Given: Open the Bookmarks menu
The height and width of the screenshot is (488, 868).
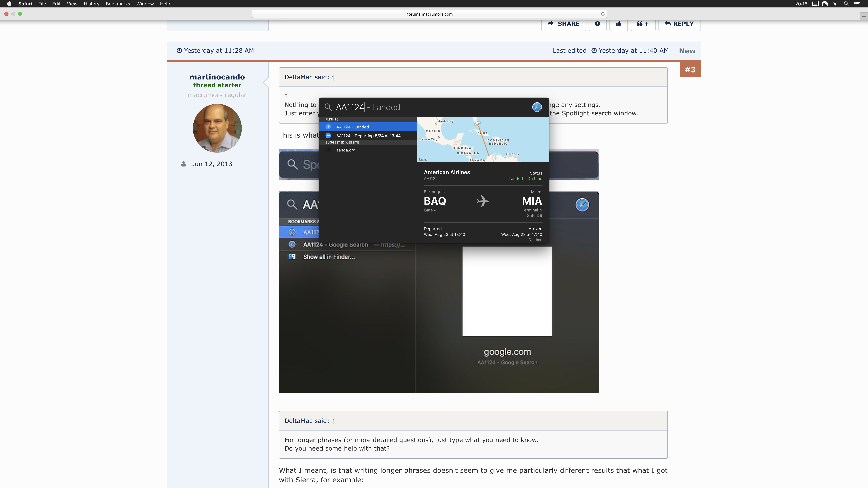Looking at the screenshot, I should point(118,4).
